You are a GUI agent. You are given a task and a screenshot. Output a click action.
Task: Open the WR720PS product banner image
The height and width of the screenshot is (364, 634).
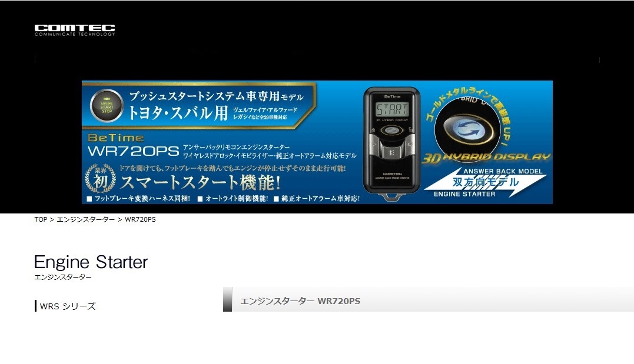coord(317,142)
